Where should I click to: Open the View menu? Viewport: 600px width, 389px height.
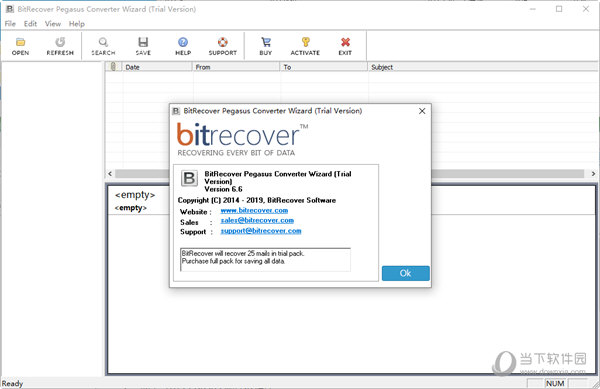click(53, 24)
